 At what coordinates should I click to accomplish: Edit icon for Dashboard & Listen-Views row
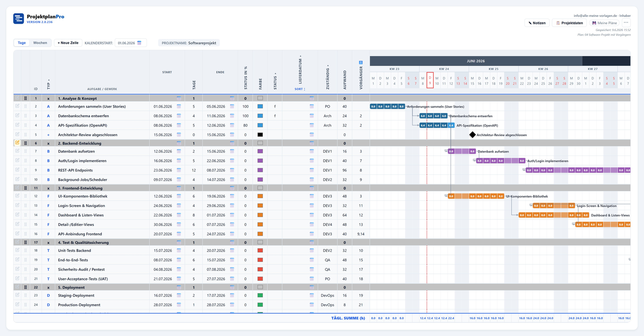coord(17,215)
